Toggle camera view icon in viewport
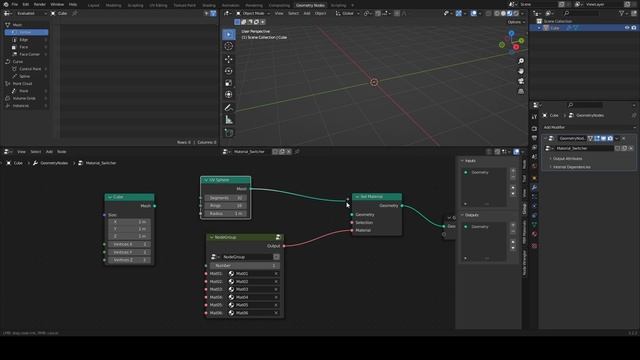The image size is (640, 360). [x=521, y=81]
